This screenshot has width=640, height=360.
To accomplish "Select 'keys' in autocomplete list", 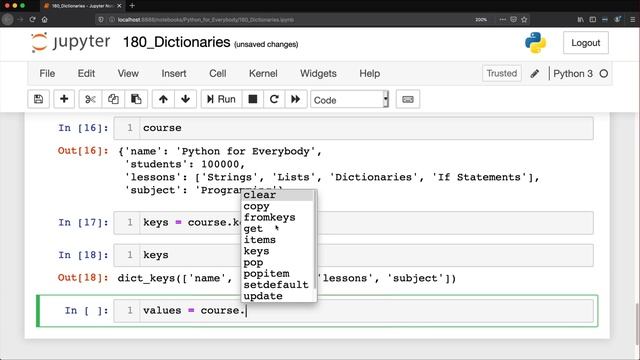I will pyautogui.click(x=278, y=251).
